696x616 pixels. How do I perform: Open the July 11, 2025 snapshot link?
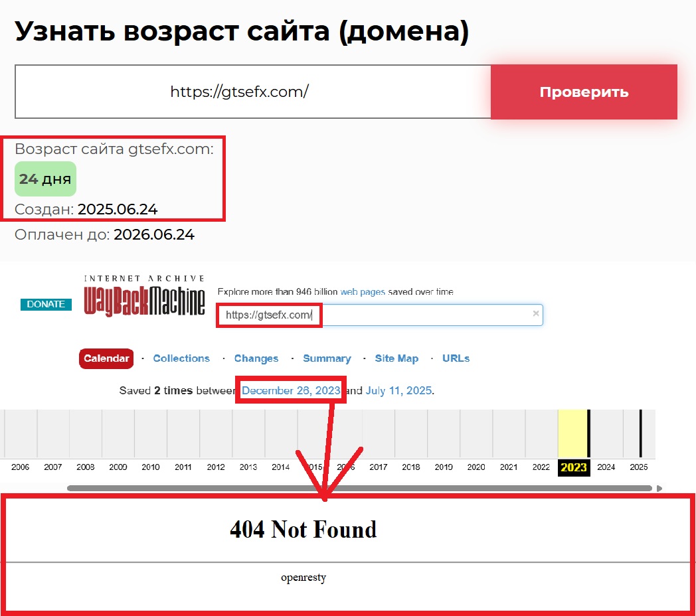point(398,391)
